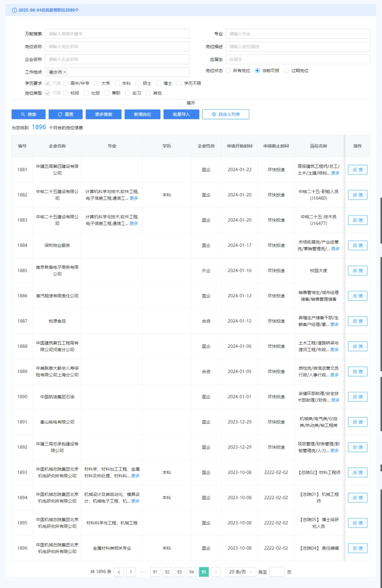Screen dimensions: 382x588
Task: Open the 工作地点 location selector
Action: (x=117, y=72)
